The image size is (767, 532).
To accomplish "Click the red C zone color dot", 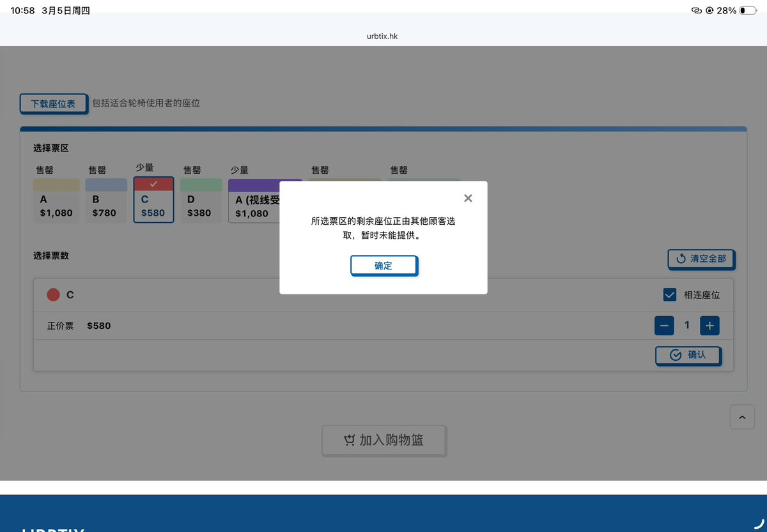I will click(53, 295).
